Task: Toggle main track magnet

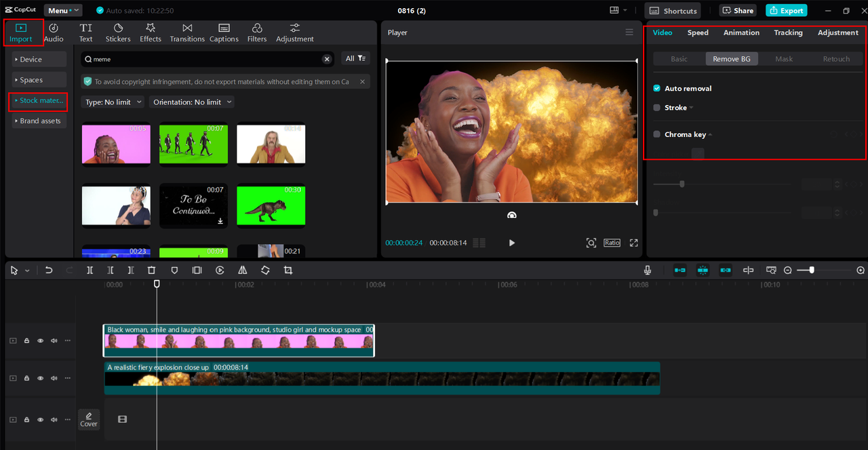Action: coord(680,270)
